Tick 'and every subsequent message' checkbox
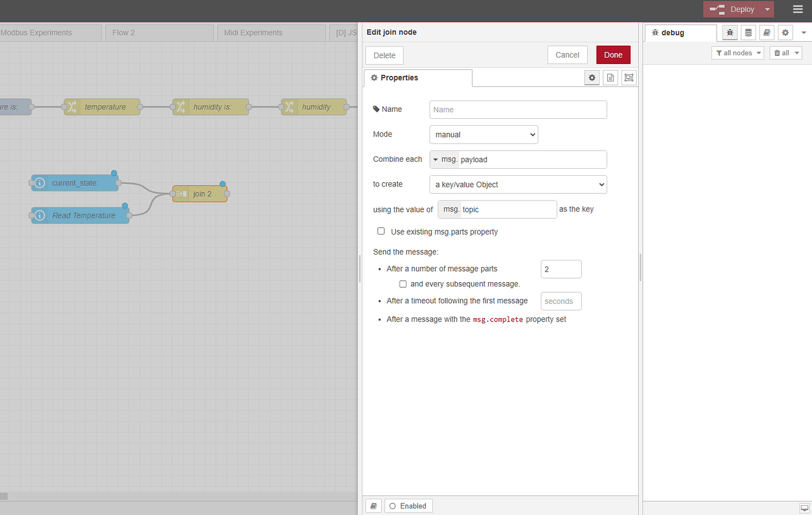 (x=403, y=284)
